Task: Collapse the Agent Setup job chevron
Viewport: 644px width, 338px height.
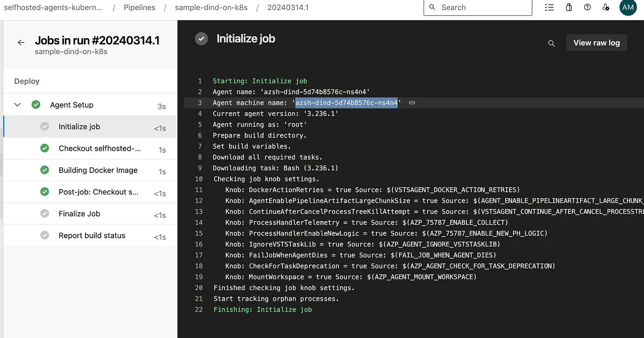Action: [17, 105]
